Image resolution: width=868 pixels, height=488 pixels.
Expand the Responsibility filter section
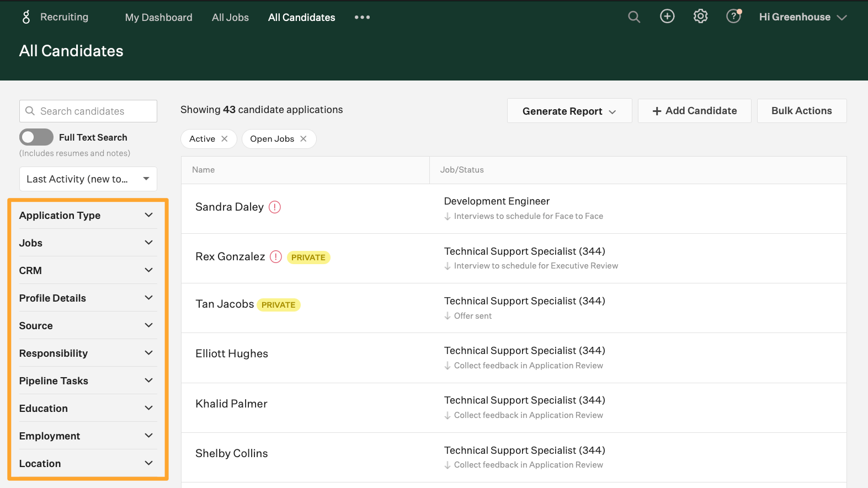click(x=88, y=353)
